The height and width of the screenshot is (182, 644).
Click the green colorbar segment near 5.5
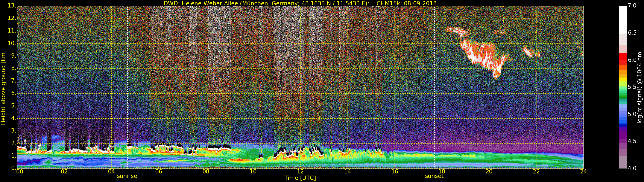tap(623, 87)
